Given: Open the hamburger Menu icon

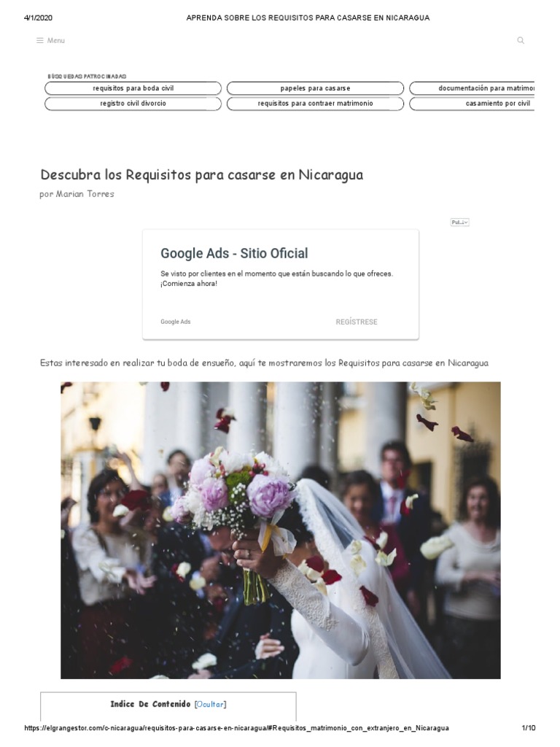Looking at the screenshot, I should [x=40, y=41].
